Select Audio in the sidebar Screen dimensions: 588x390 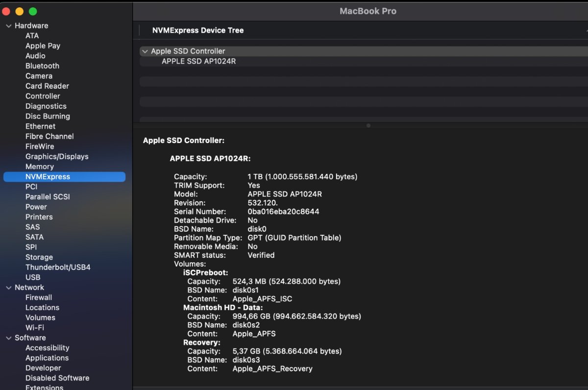click(x=35, y=56)
